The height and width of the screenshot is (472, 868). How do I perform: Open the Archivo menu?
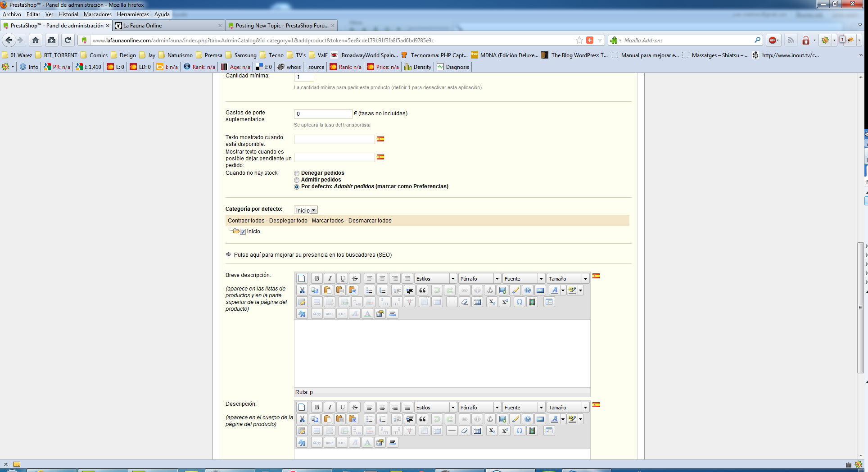click(x=12, y=14)
